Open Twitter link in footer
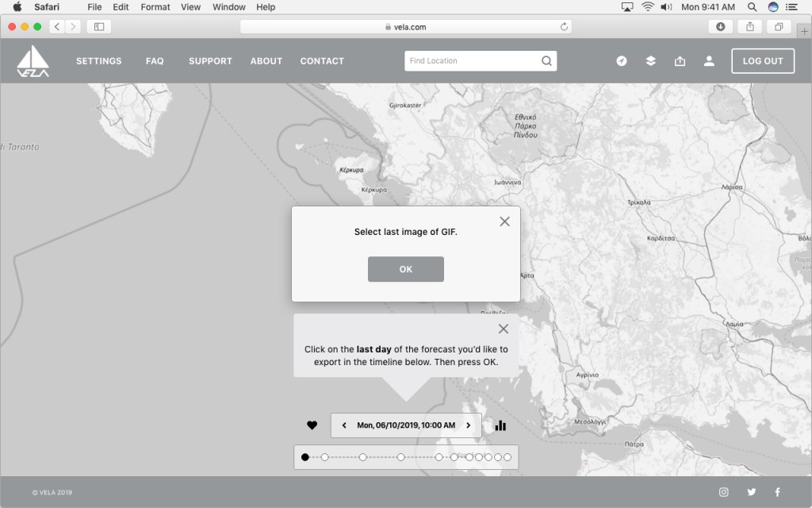Image resolution: width=812 pixels, height=508 pixels. coord(751,492)
